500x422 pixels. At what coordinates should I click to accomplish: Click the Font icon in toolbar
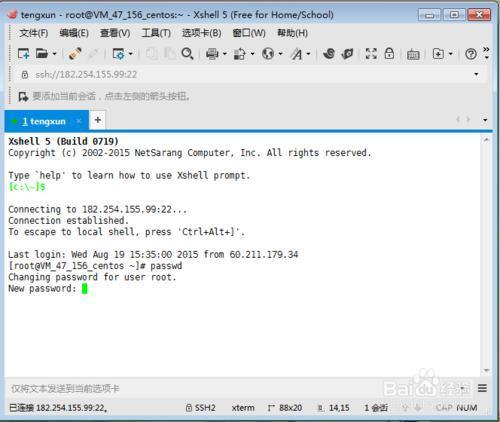click(296, 54)
